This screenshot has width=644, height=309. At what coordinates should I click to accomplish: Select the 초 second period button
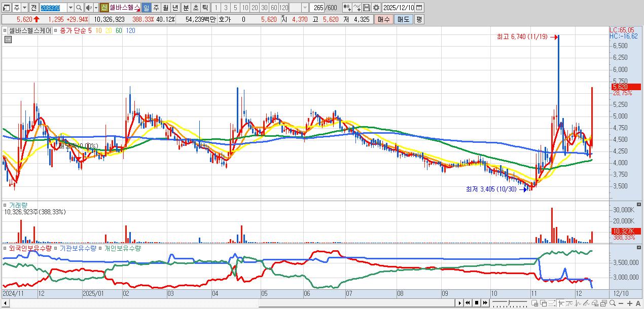point(195,8)
